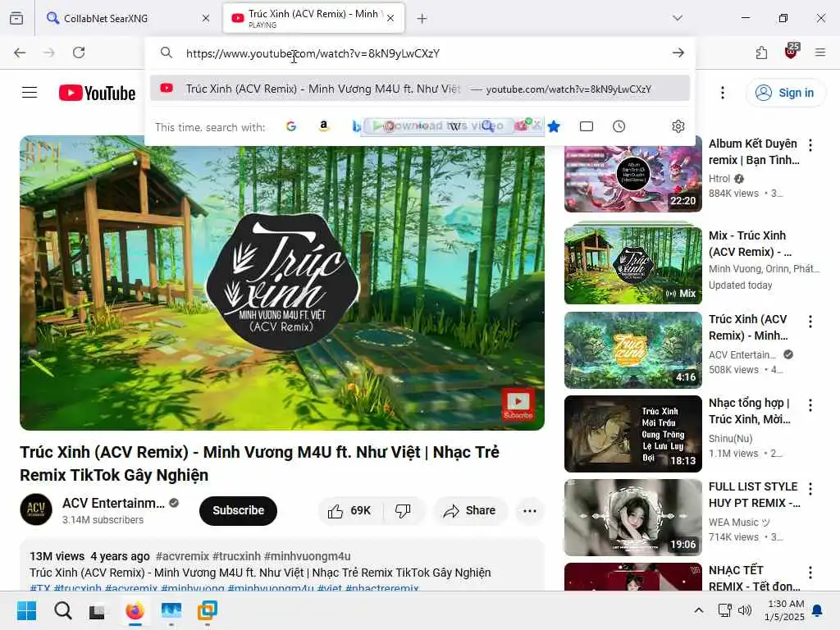Open the YouTube guide hamburger menu

[30, 93]
